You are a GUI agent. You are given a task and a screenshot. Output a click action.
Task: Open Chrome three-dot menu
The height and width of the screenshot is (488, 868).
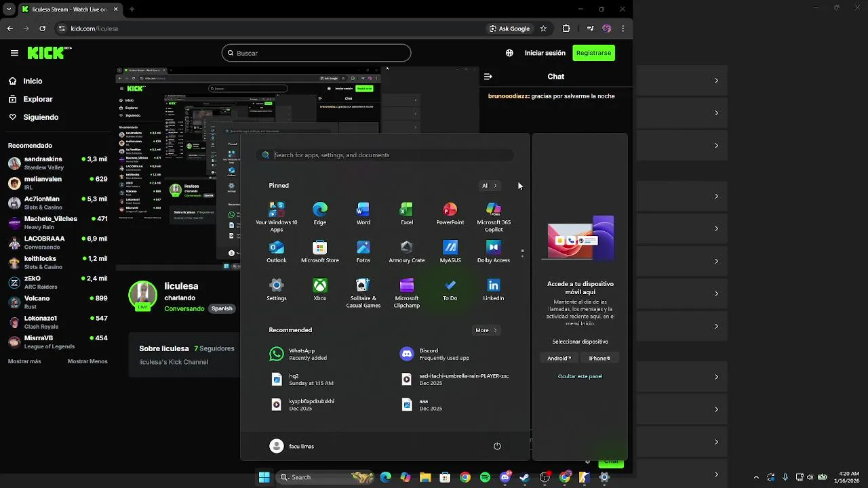coord(623,28)
